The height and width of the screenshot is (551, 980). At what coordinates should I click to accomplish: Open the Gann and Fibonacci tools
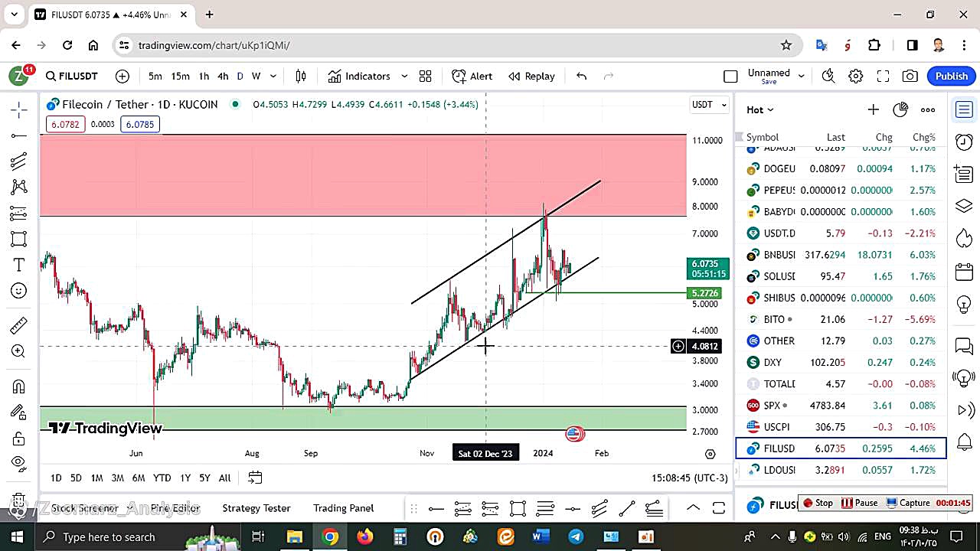19,161
